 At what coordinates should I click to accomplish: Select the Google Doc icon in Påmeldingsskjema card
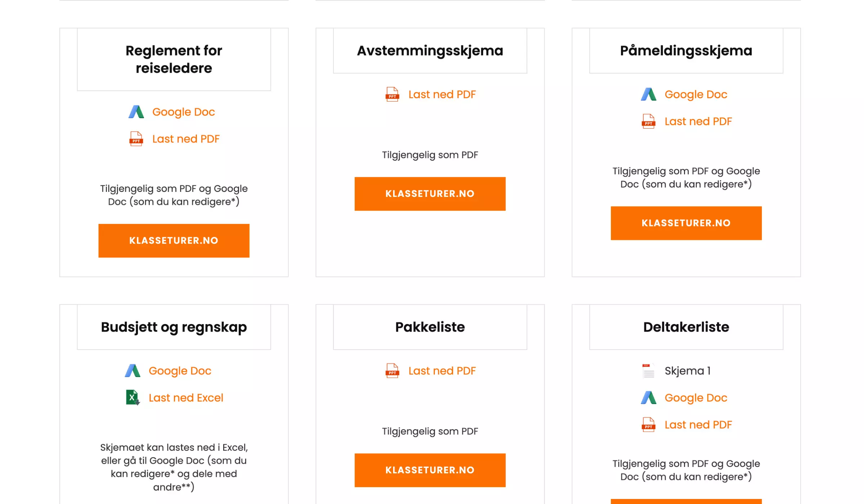pyautogui.click(x=648, y=94)
